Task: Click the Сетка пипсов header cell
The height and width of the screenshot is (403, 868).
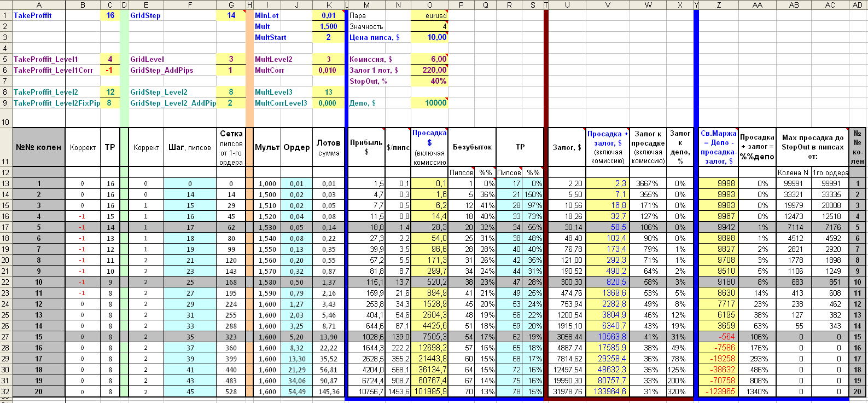Action: (231, 147)
